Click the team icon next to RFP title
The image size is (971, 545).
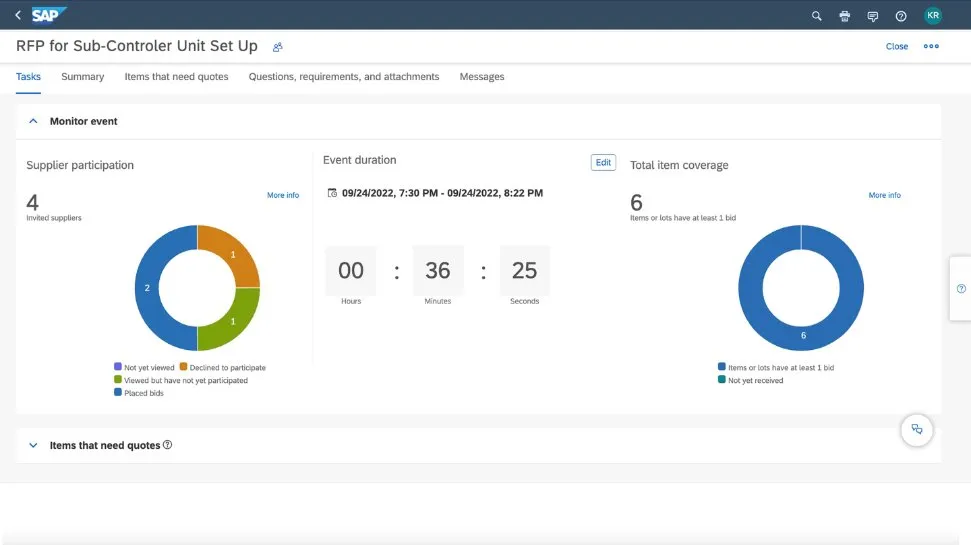[x=278, y=47]
